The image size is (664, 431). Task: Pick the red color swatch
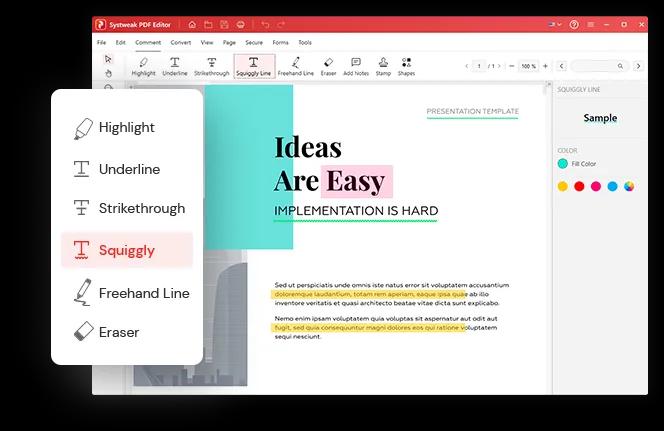(579, 186)
